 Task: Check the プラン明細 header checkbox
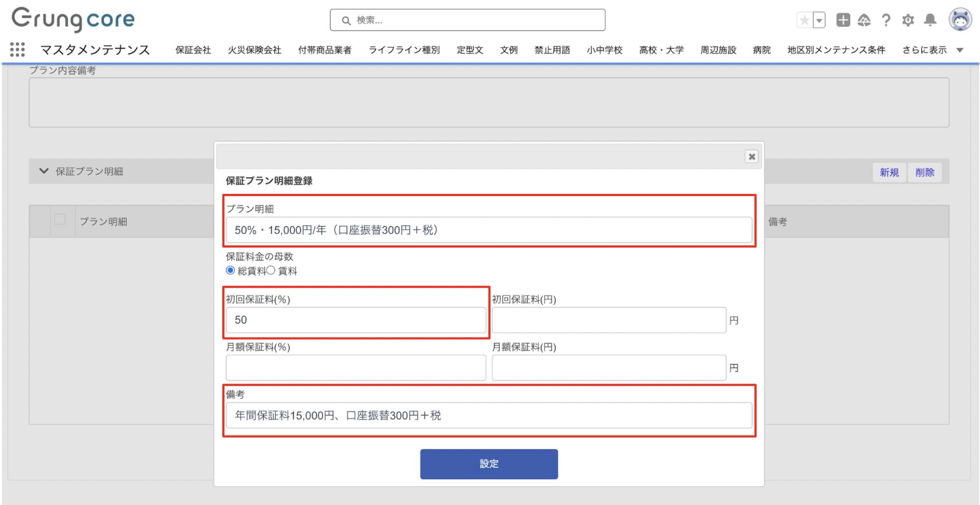coord(60,220)
